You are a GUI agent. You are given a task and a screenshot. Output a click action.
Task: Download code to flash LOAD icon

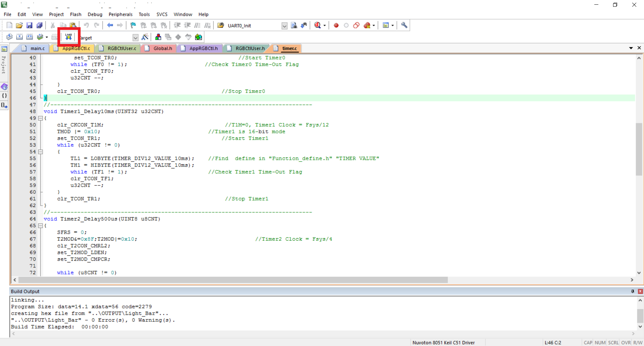click(x=68, y=37)
